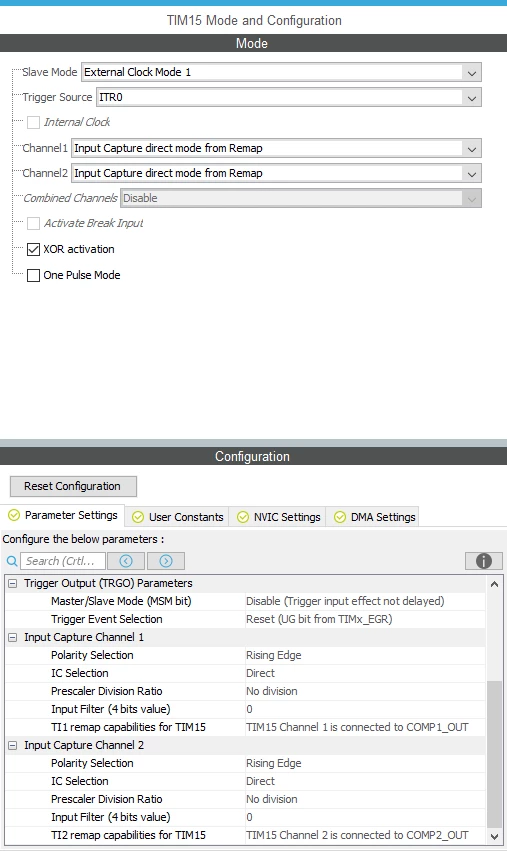Go to next search result arrow
The image size is (507, 851).
pos(166,561)
